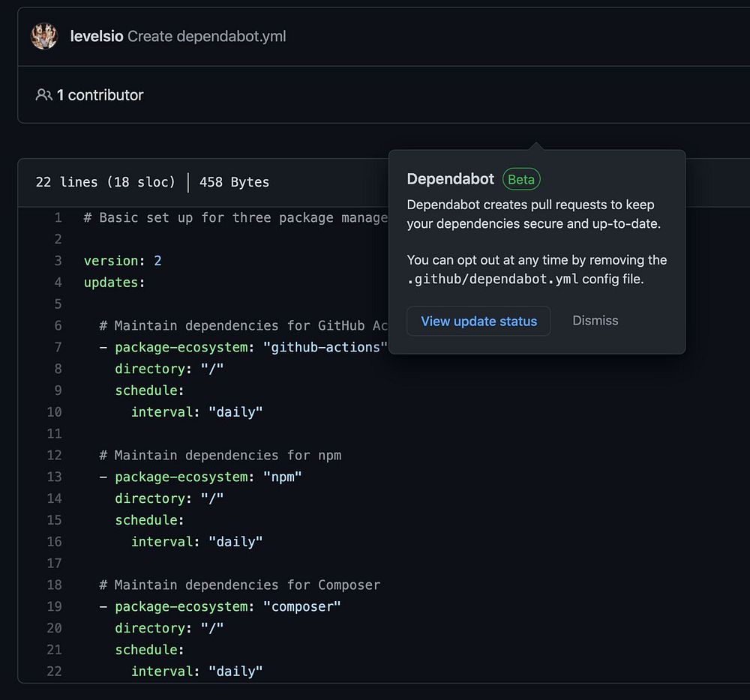Click levelsio's avatar image
Viewport: 750px width, 700px height.
click(44, 36)
